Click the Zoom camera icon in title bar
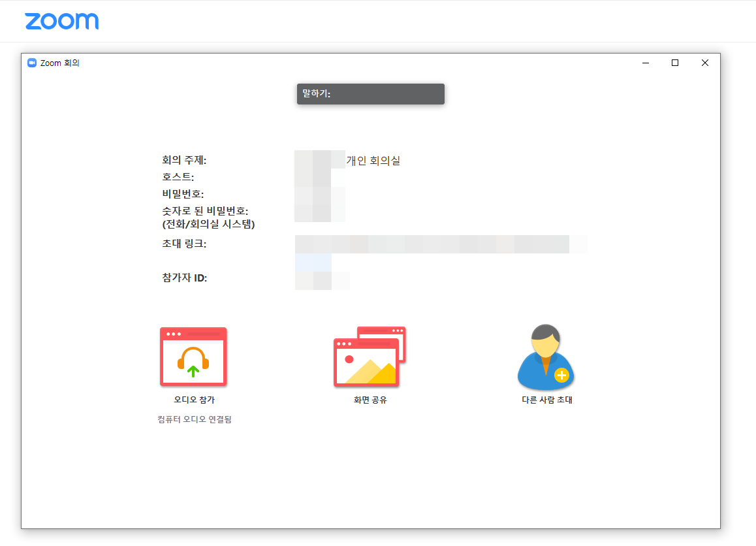Viewport: 756px width, 546px height. (x=32, y=63)
